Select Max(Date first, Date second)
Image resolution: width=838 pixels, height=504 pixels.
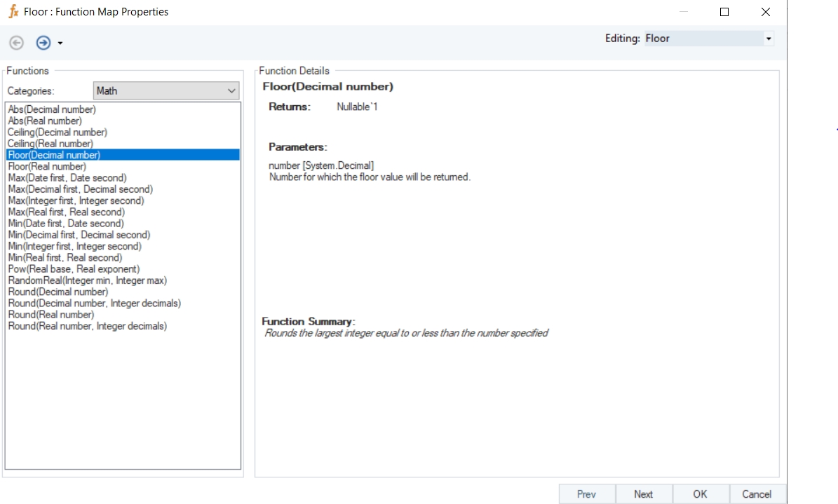67,178
